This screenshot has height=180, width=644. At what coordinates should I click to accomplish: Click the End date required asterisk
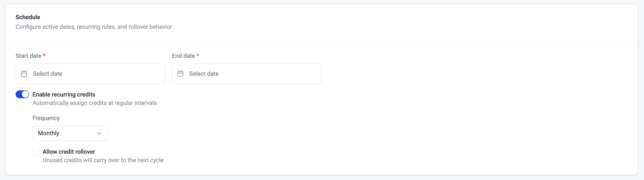[198, 55]
